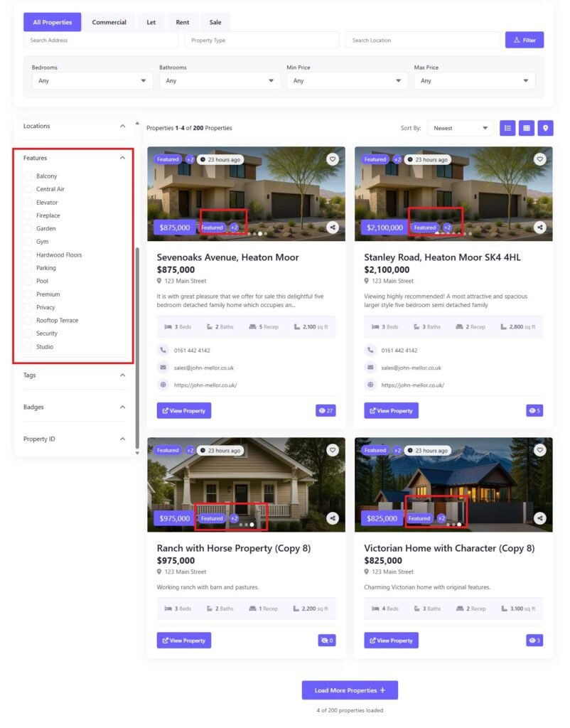Open the Bedrooms dropdown
570x728 pixels.
(92, 81)
